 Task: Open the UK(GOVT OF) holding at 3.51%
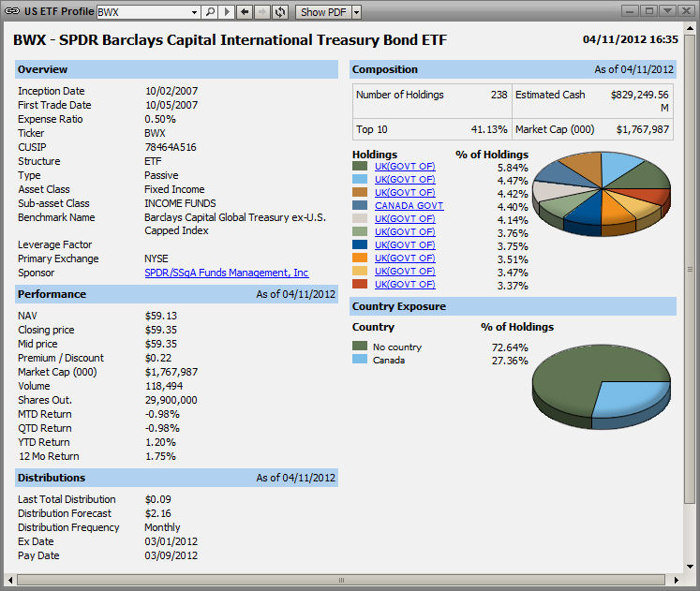pos(405,258)
